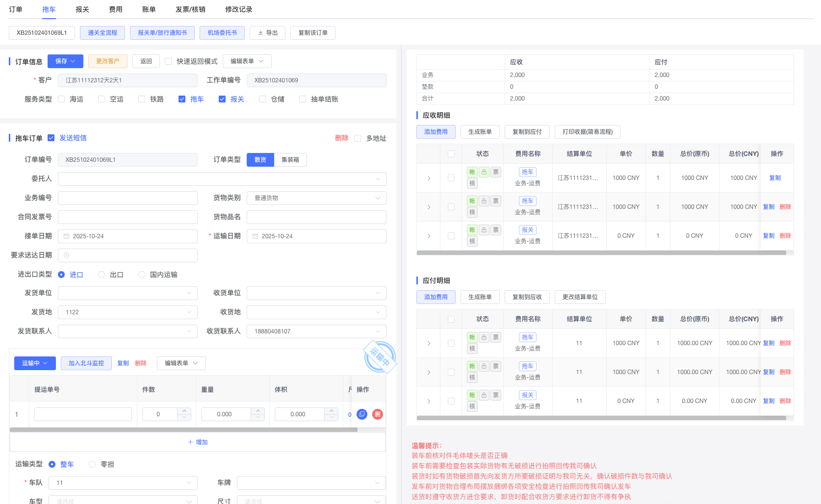Open the calendar icon in 接单日期 field

coord(67,236)
